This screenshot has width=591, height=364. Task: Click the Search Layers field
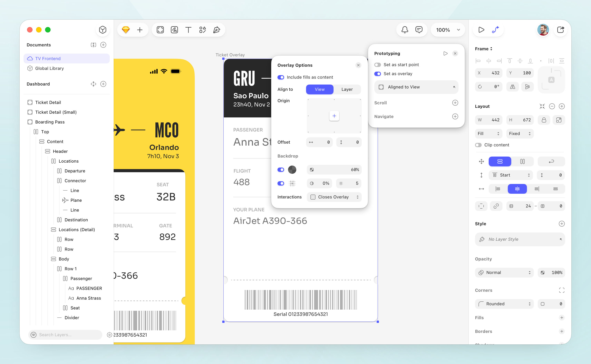tap(65, 335)
